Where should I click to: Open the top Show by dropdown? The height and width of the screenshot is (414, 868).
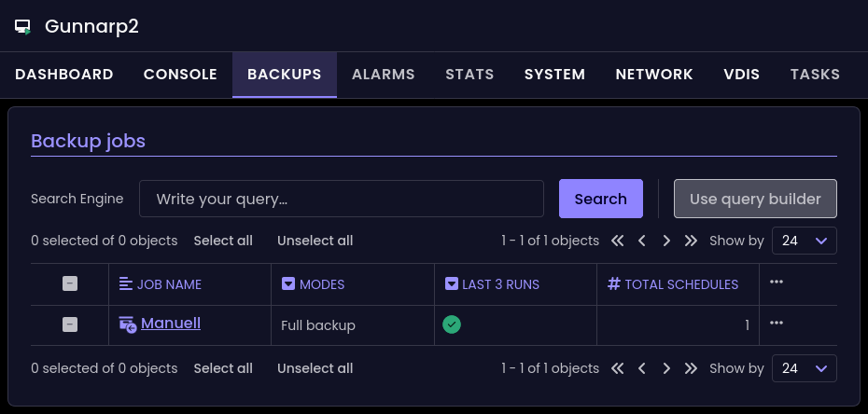pos(804,241)
